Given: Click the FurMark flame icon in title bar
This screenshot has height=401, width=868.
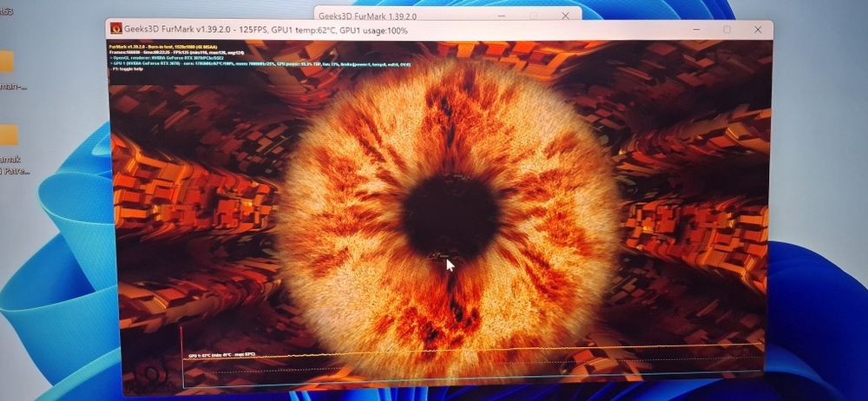Looking at the screenshot, I should click(116, 29).
